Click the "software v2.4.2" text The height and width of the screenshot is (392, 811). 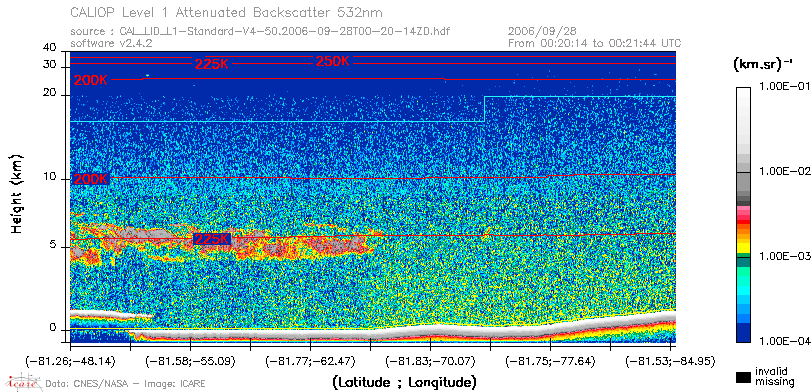(111, 43)
